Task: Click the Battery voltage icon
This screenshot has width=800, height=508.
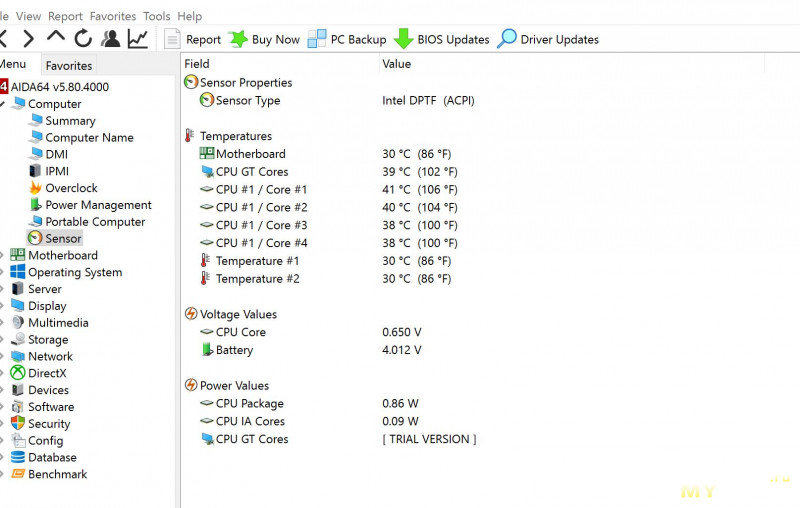Action: click(207, 350)
